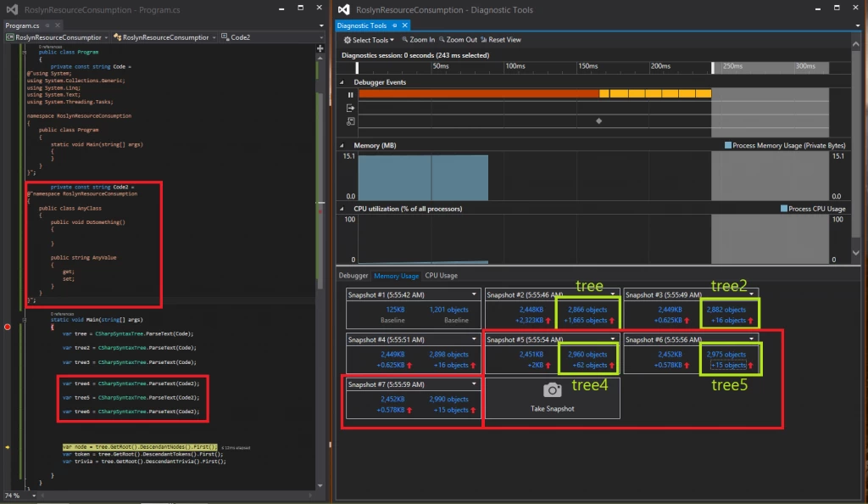
Task: Click the down arrow of diagnostics graph scrollbar
Action: 856,253
